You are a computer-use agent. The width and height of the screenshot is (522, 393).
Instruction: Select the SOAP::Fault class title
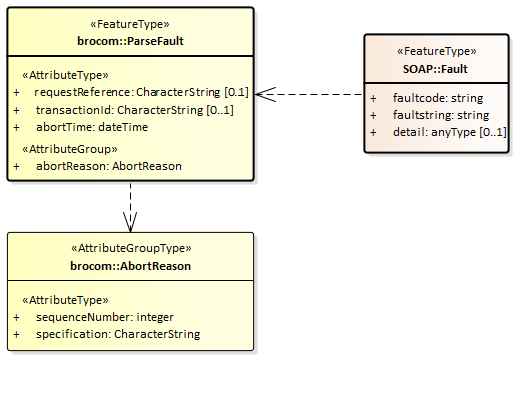pos(435,69)
